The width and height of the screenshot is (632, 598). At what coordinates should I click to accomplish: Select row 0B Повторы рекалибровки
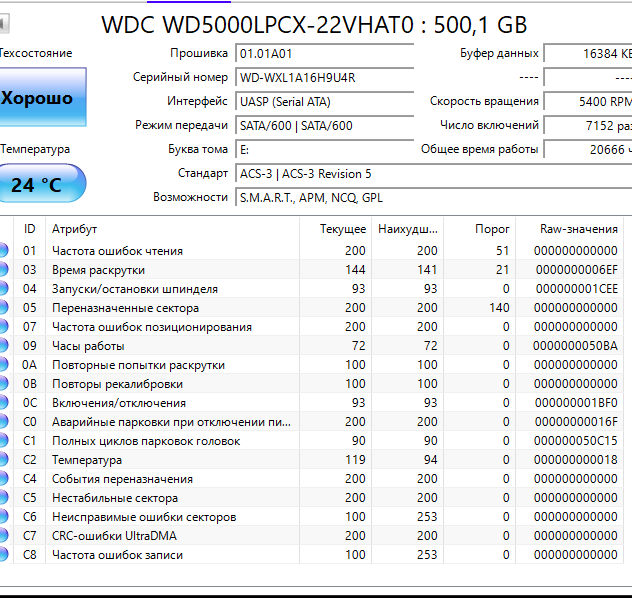coord(311,384)
